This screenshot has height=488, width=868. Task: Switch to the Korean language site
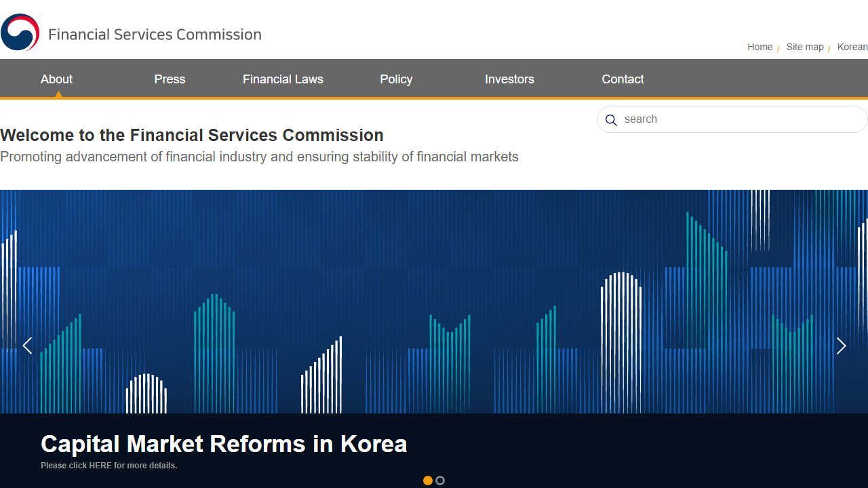tap(852, 47)
